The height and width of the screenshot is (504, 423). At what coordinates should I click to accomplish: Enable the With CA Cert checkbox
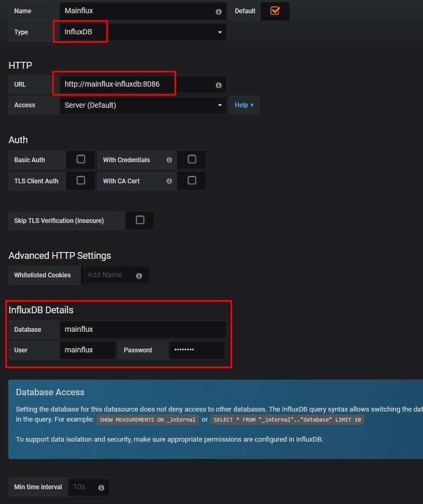tap(192, 180)
